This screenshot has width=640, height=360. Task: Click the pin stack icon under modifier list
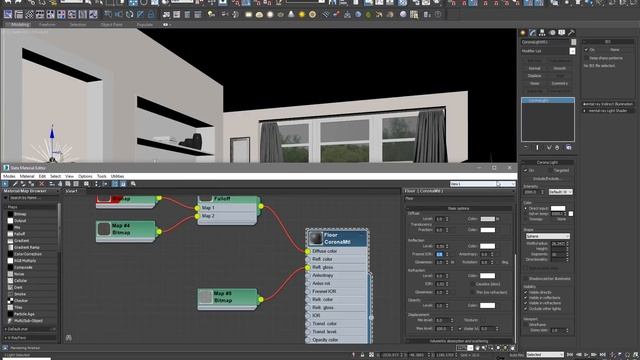pyautogui.click(x=526, y=147)
